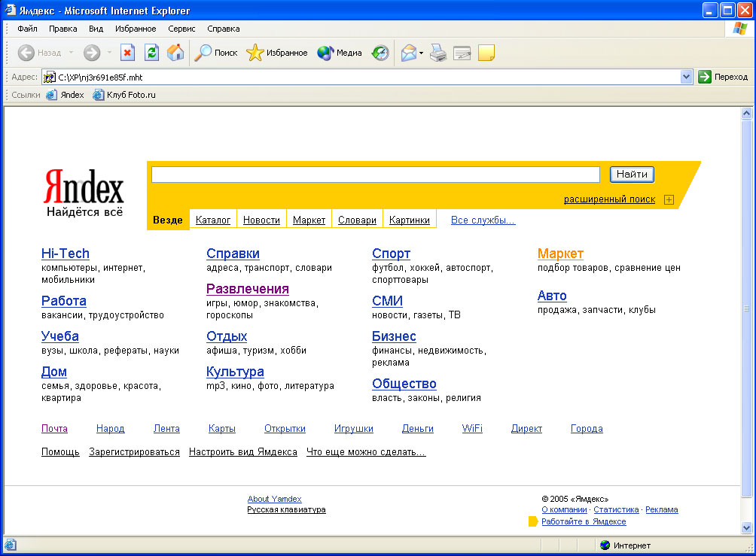Print the page with printer icon
Viewport: 756px width, 556px height.
[438, 53]
